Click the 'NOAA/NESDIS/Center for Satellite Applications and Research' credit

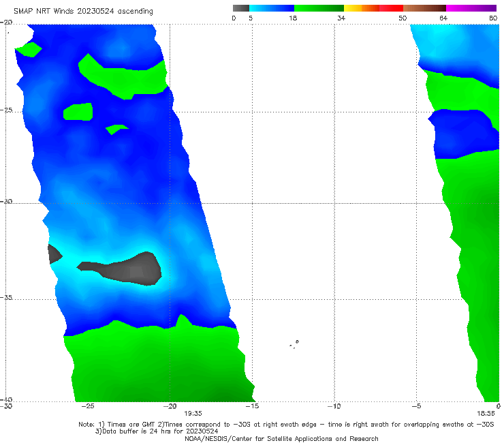tap(281, 438)
